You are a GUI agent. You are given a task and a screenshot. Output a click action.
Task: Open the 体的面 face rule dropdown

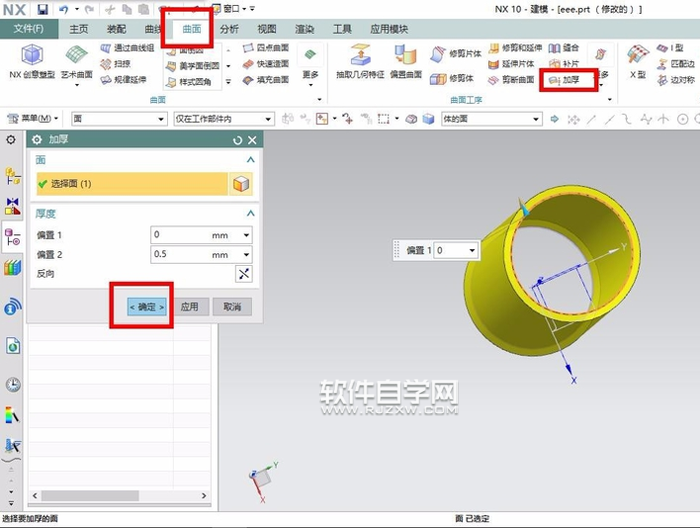click(492, 119)
